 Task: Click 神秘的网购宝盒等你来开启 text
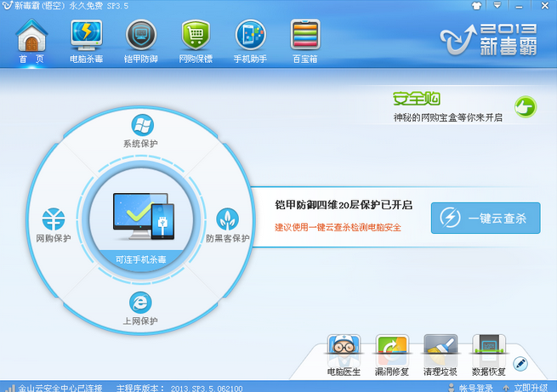click(447, 117)
